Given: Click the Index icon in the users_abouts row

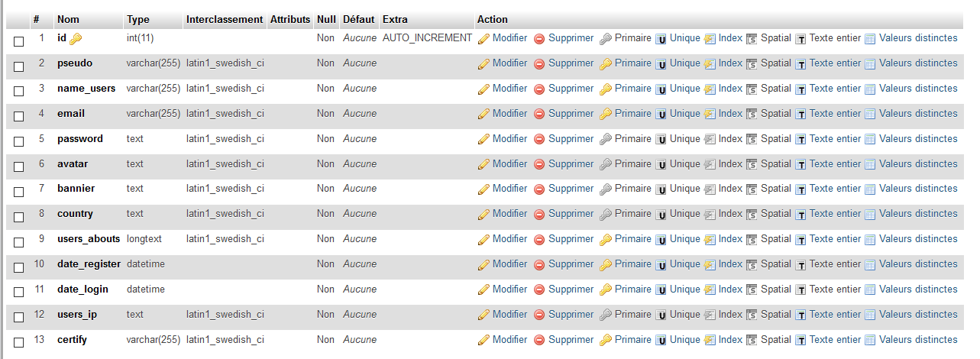Looking at the screenshot, I should coord(710,240).
